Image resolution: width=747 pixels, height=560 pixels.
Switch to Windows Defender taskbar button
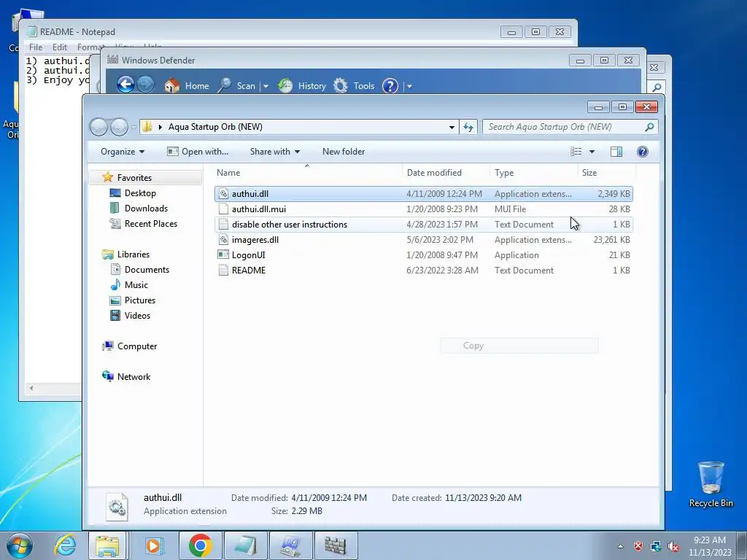(336, 545)
